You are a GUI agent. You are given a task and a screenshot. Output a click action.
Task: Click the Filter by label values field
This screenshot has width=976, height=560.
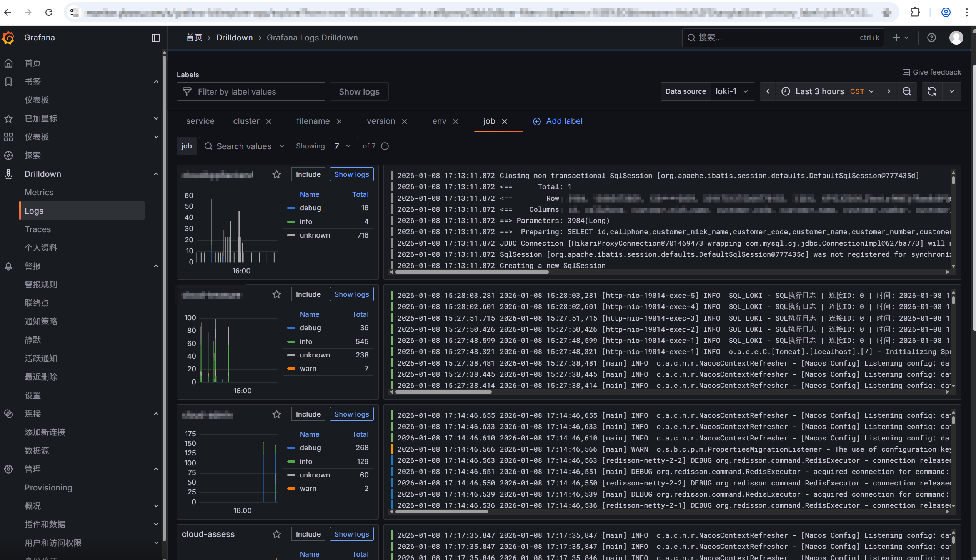(251, 91)
